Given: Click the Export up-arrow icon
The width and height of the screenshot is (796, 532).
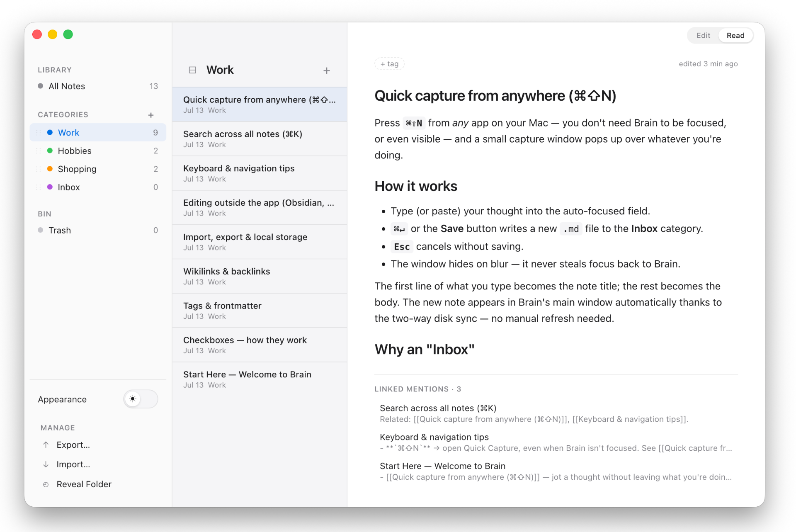Looking at the screenshot, I should pos(46,445).
